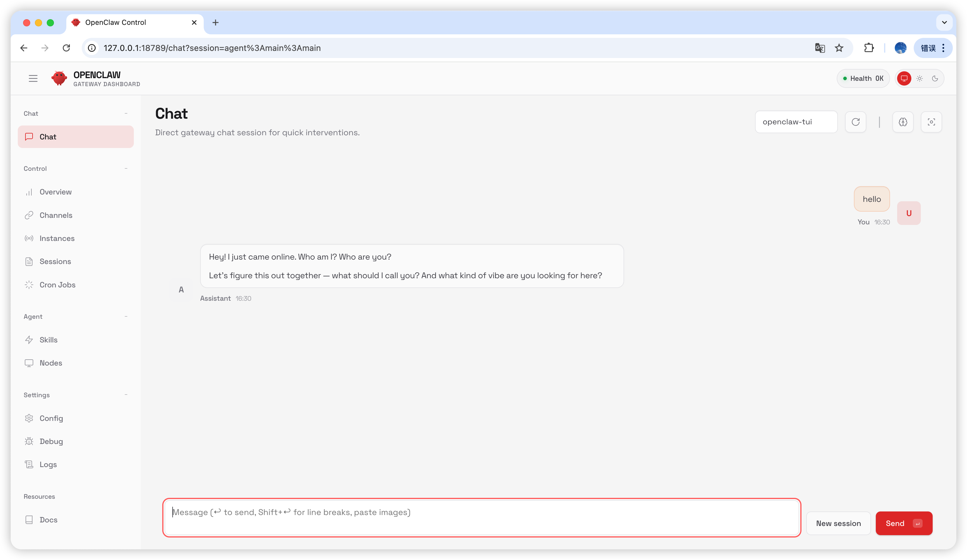Select the system theme monitor icon
This screenshot has width=967, height=560.
point(904,79)
